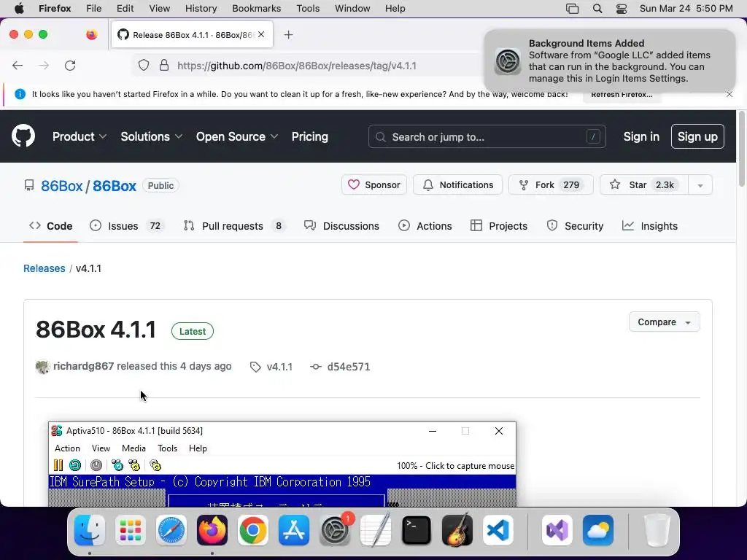Click richardg867 author link
This screenshot has height=560, width=747.
click(x=83, y=366)
